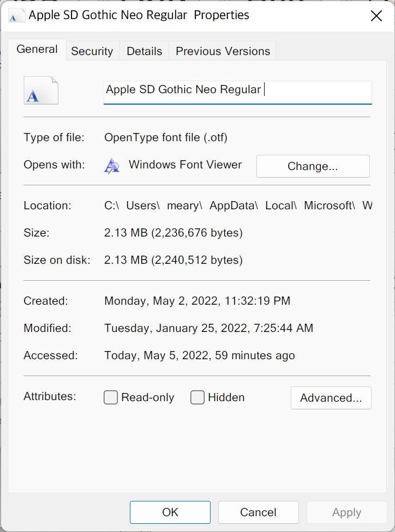
Task: Click the file name text field
Action: point(238,92)
